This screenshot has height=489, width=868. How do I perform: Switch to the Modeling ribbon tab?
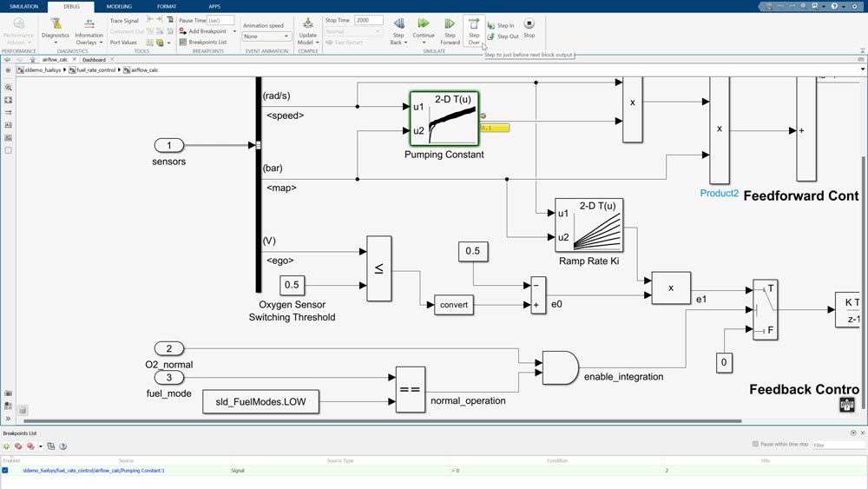[x=118, y=6]
